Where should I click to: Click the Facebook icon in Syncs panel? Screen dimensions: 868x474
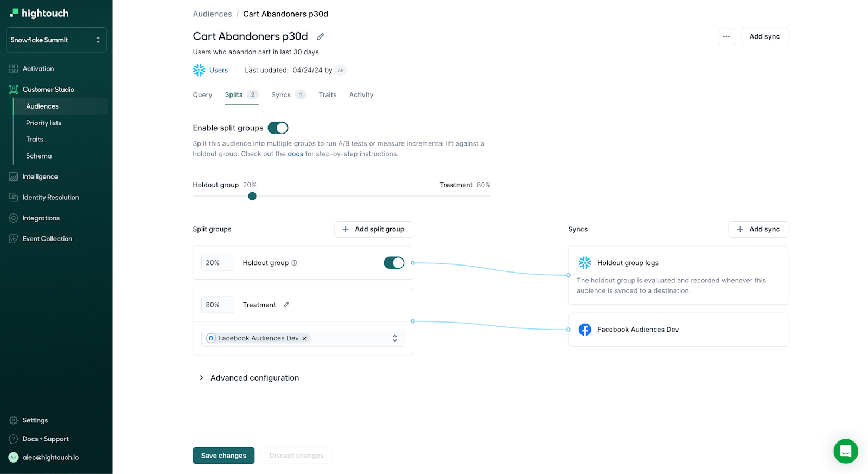click(585, 330)
